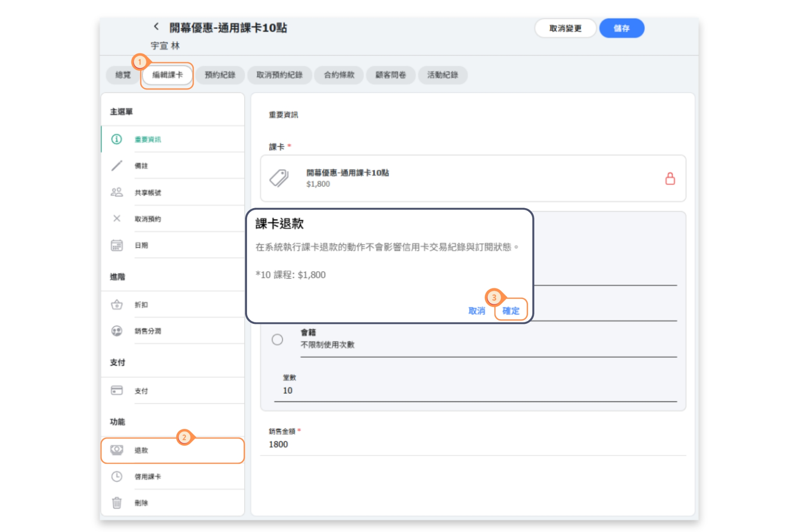798x532 pixels.
Task: Click the trash icon for 刪除
Action: click(x=117, y=503)
